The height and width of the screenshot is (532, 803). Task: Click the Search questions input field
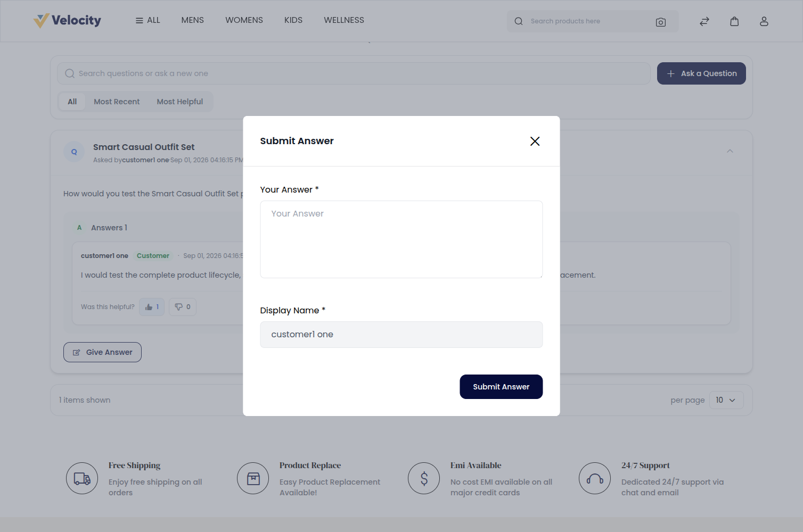(x=354, y=73)
